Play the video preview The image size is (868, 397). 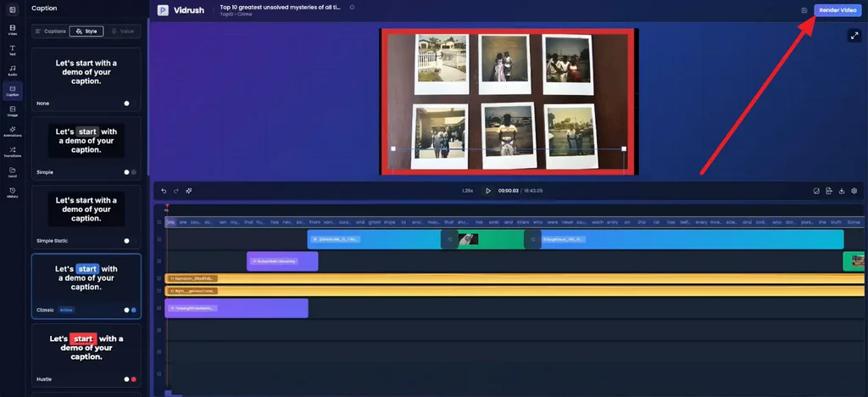pos(487,191)
